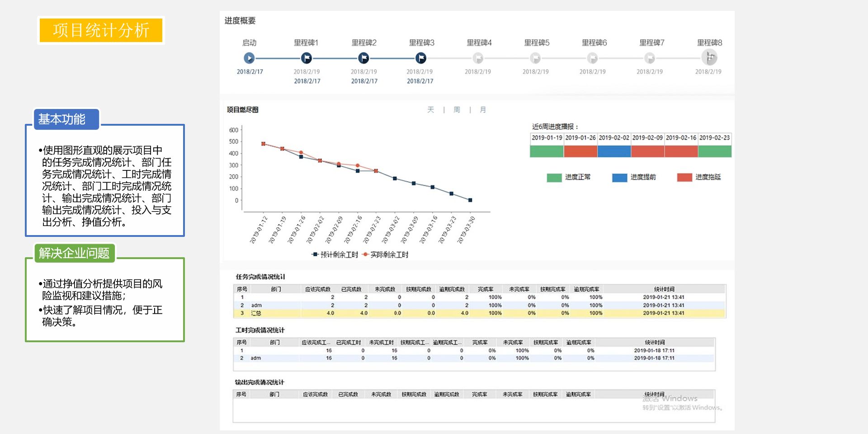Click the red 2019-02-09 progress block
This screenshot has width=868, height=434.
tap(647, 151)
